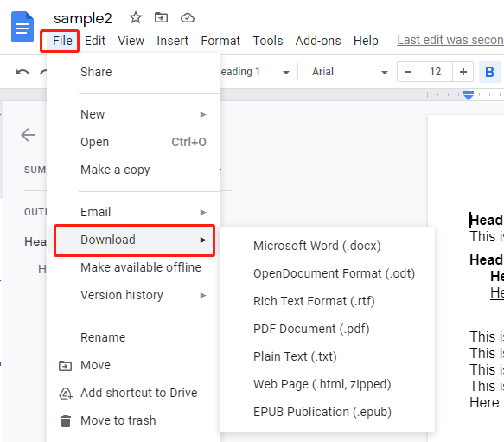The width and height of the screenshot is (504, 442).
Task: Download as EPUB Publication (.epub)
Action: (327, 412)
